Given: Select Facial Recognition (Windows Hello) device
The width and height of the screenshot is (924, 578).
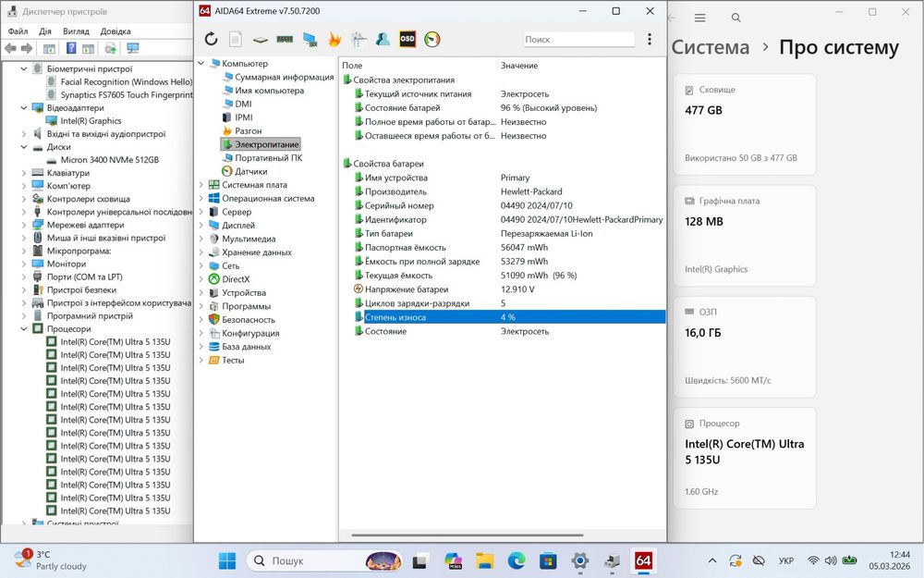Looking at the screenshot, I should (126, 82).
